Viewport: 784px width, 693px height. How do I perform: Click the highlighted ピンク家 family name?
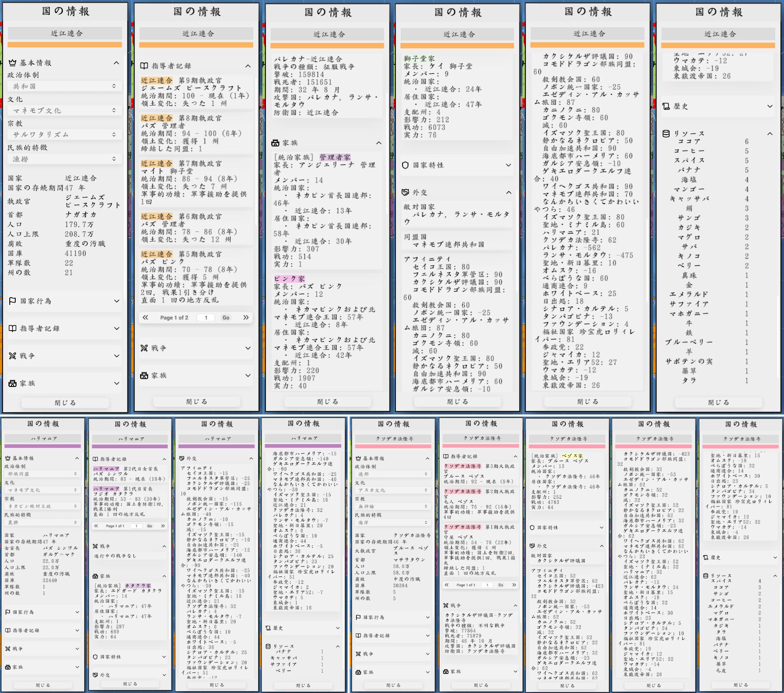290,279
